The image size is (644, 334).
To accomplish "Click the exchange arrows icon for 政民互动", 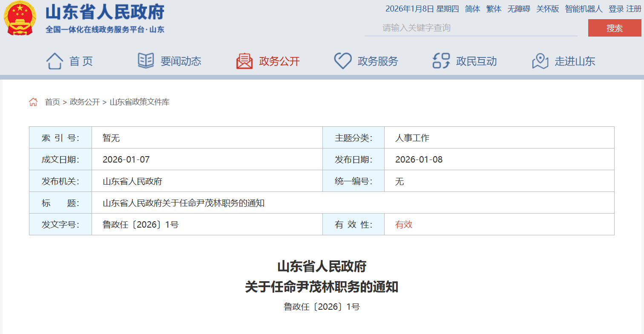I will 441,61.
